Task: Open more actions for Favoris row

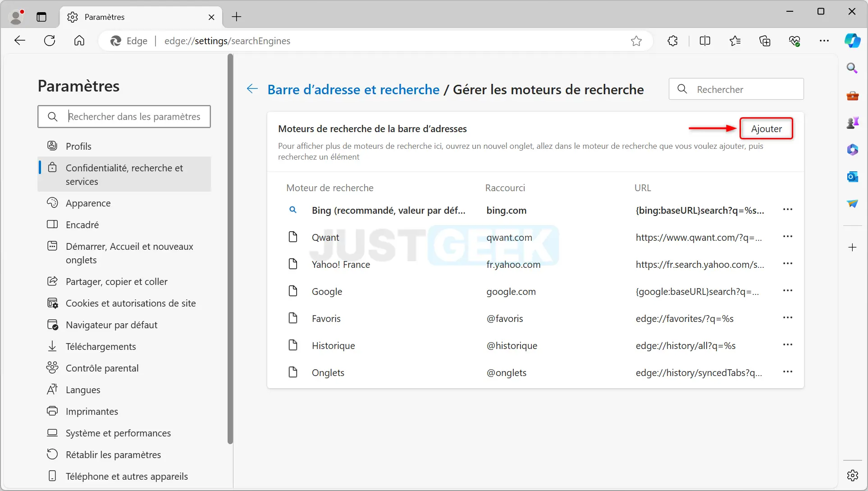Action: coord(787,318)
